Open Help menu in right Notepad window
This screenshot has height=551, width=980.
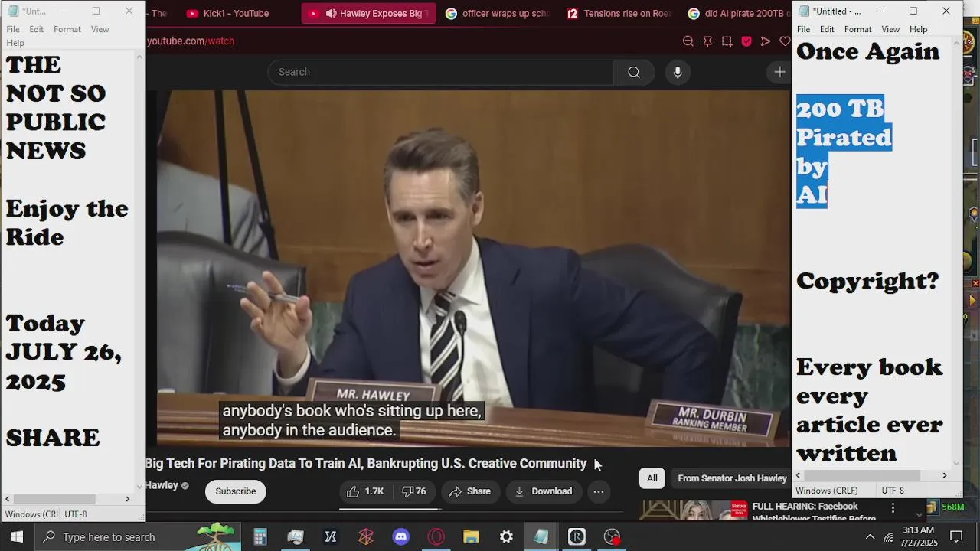[918, 29]
